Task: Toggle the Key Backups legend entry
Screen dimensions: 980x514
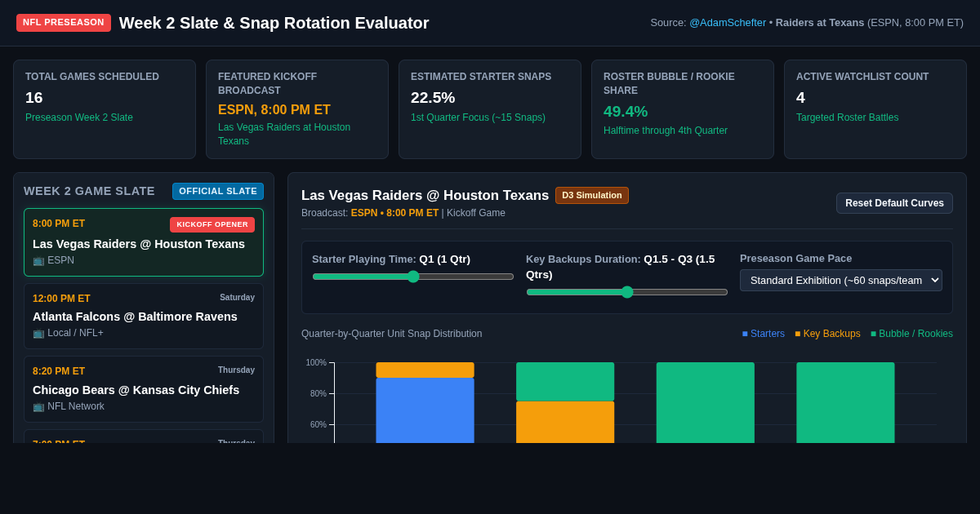Action: click(827, 334)
